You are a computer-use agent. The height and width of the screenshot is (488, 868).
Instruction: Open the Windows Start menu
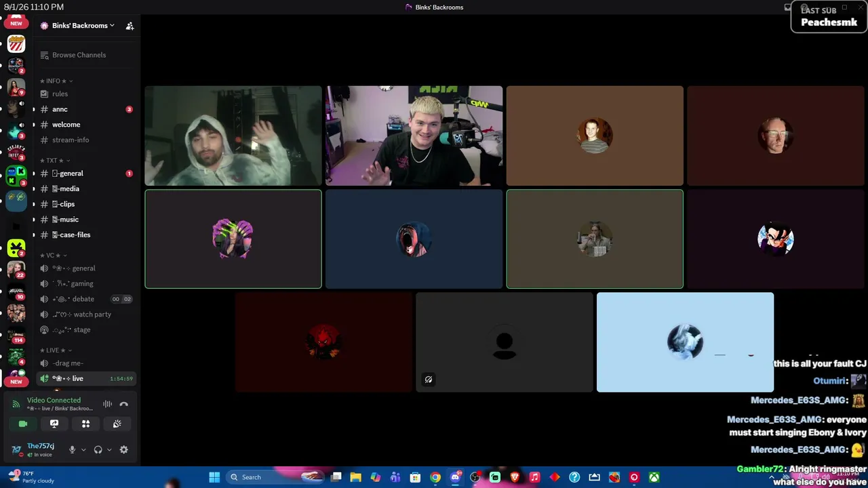coord(214,477)
